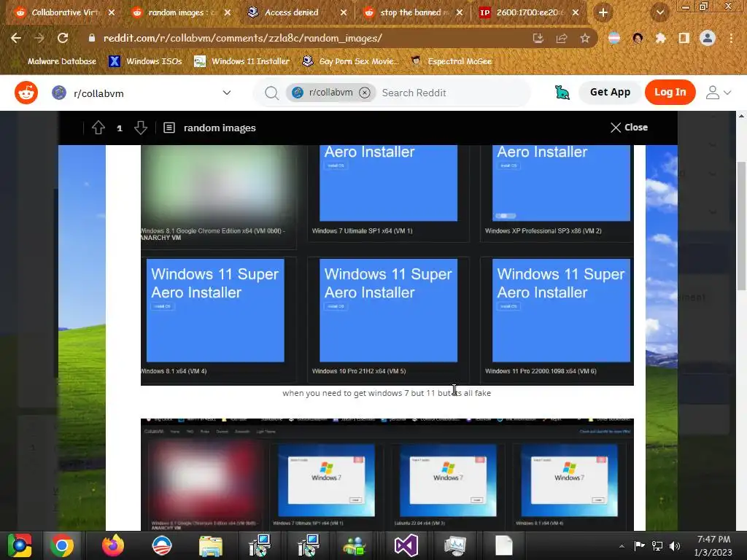Click the Windows 7 Ultimate SP1 (VM 1) label
The image size is (747, 560).
[362, 231]
